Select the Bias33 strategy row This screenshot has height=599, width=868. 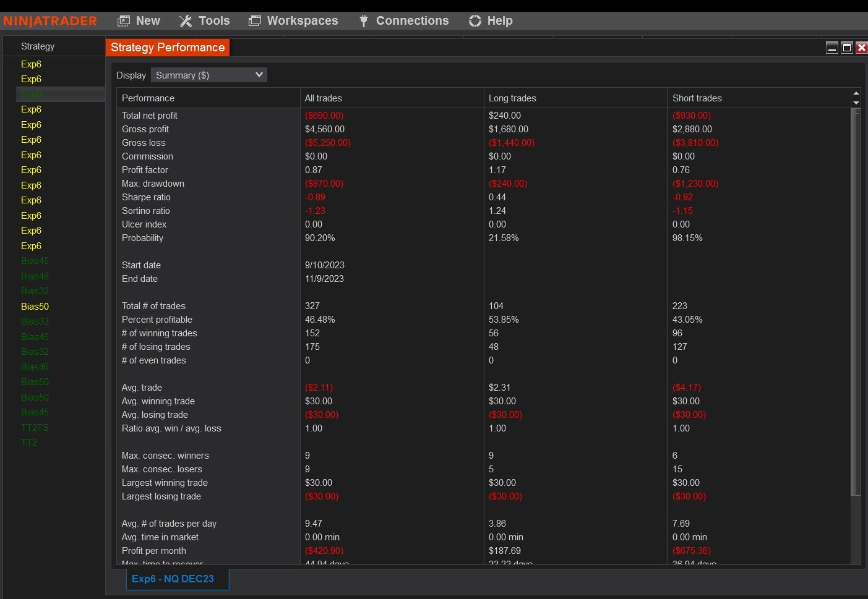(35, 321)
